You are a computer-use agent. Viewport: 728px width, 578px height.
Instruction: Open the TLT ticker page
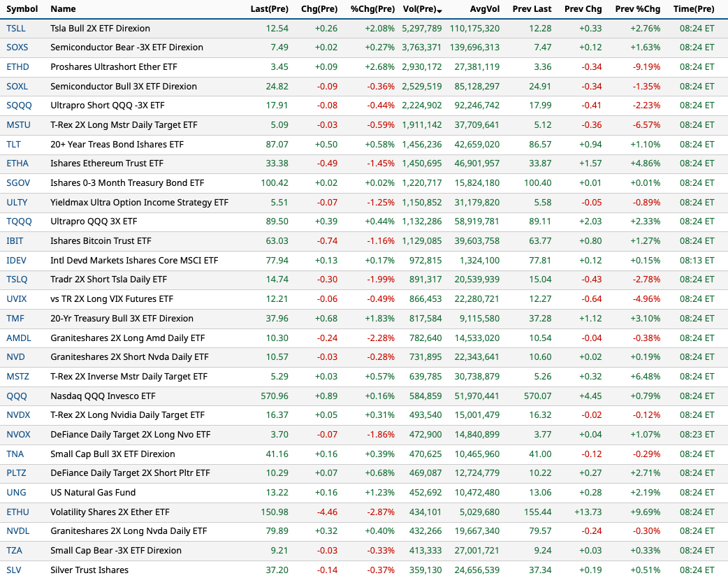point(13,144)
